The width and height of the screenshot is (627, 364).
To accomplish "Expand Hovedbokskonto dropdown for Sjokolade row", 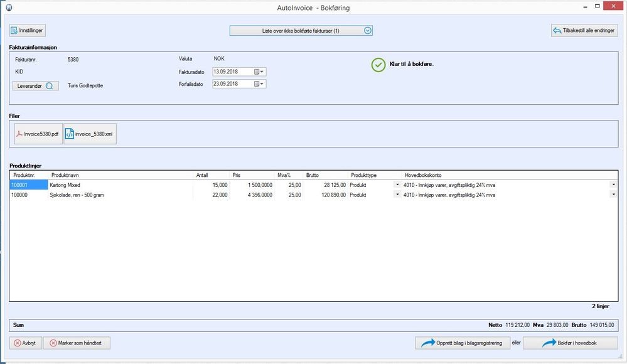I will coord(613,195).
